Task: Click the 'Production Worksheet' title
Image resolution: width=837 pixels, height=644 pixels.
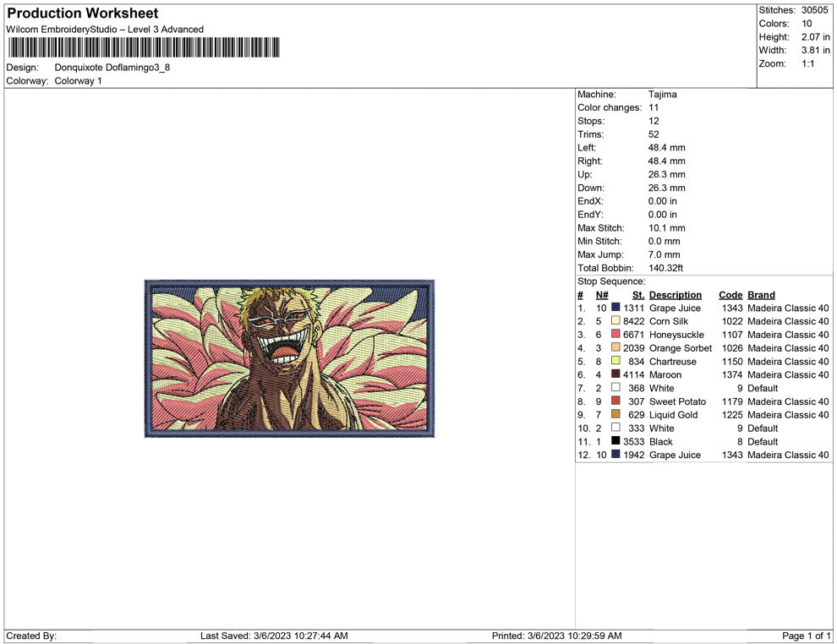Action: pos(83,14)
